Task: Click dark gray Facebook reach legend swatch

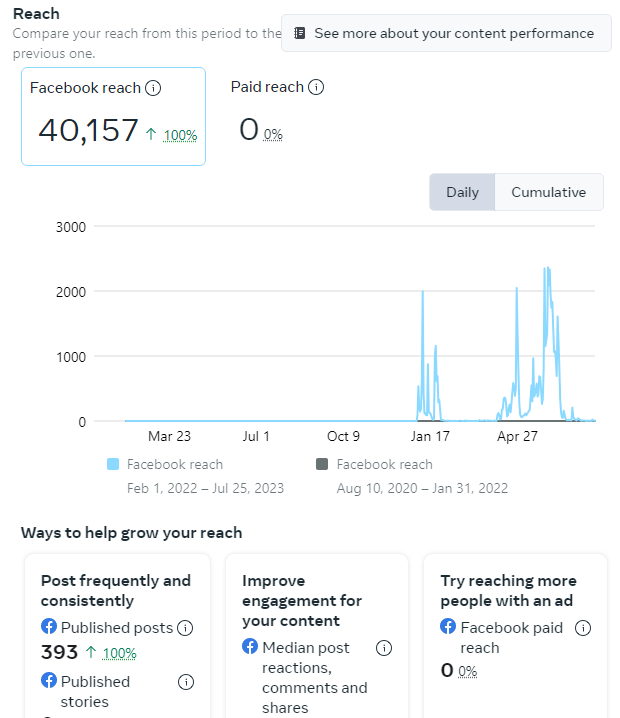Action: [322, 464]
